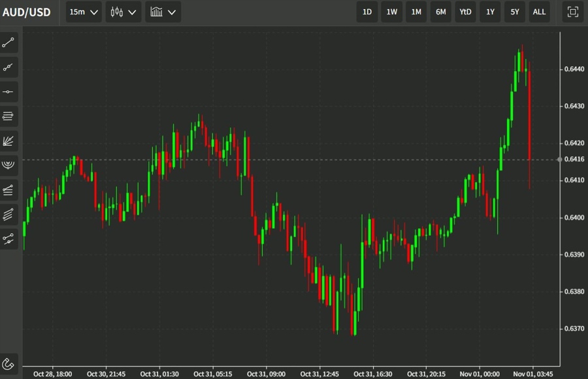Toggle YtD range view
Image resolution: width=588 pixels, height=379 pixels.
(465, 12)
